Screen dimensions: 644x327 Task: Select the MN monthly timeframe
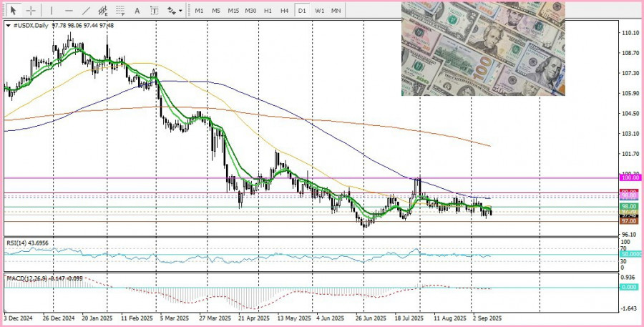[x=336, y=11]
